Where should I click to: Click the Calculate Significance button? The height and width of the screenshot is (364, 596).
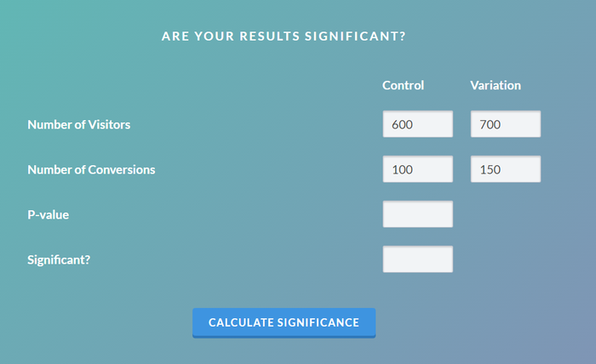(284, 322)
